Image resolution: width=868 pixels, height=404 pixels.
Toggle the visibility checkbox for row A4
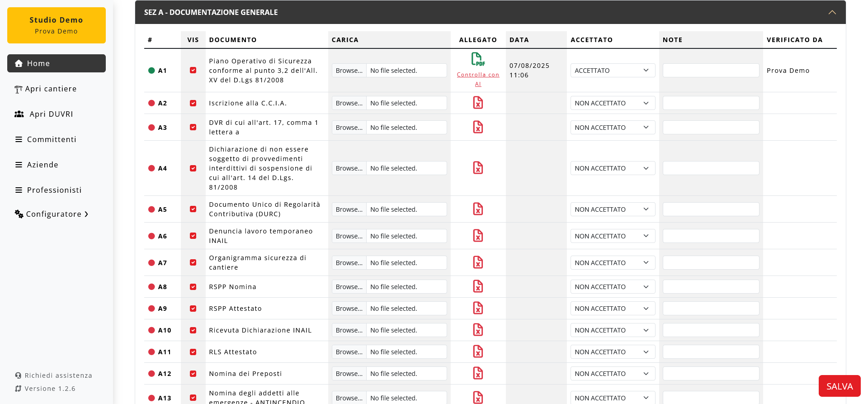193,168
